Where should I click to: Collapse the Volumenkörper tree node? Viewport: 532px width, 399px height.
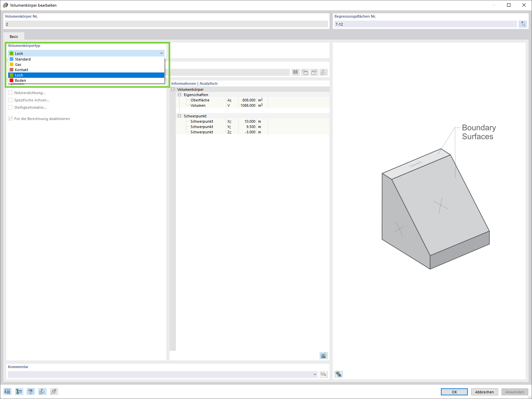173,89
